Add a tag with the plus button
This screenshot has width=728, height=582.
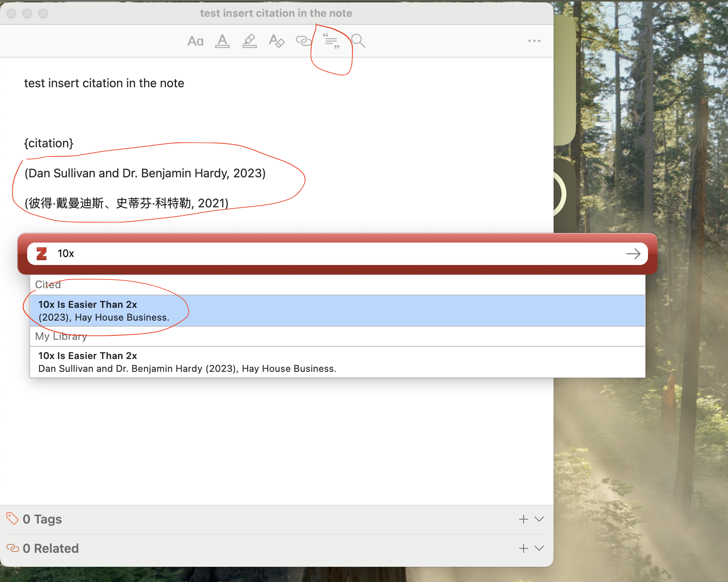tap(523, 519)
